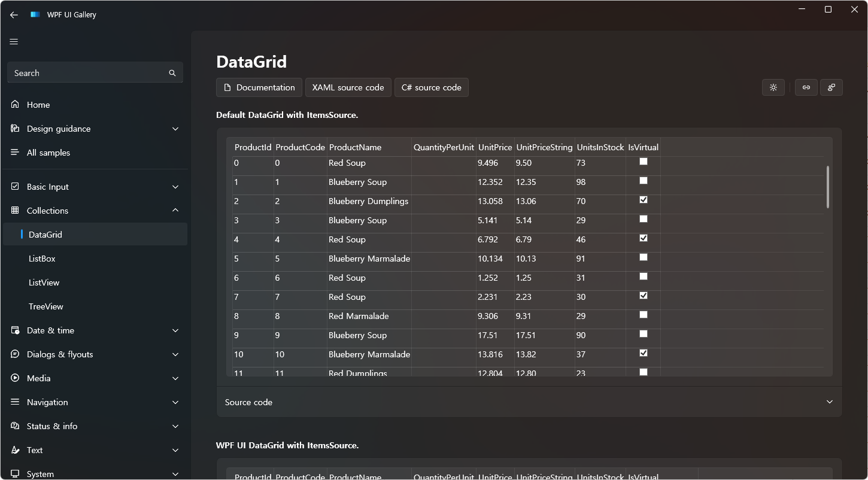Image resolution: width=868 pixels, height=480 pixels.
Task: Uncheck IsVirtual for Blueberry Dumplings row 2
Action: [644, 200]
